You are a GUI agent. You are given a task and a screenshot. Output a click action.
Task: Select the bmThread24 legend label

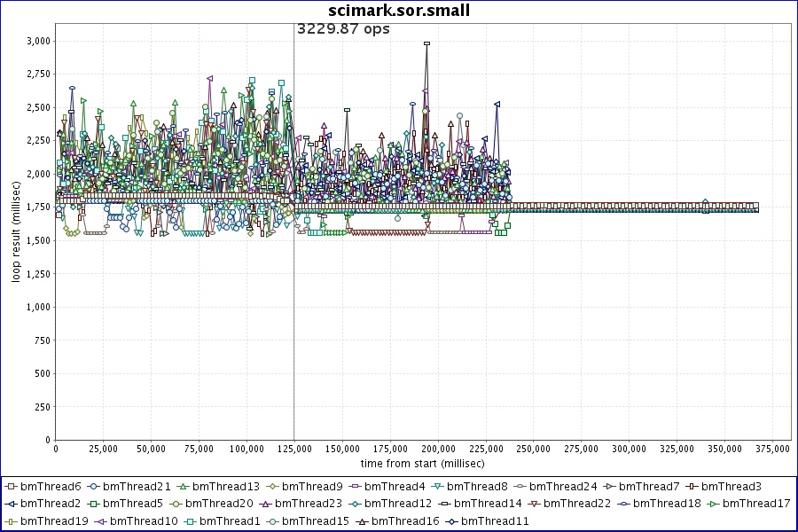(x=566, y=487)
